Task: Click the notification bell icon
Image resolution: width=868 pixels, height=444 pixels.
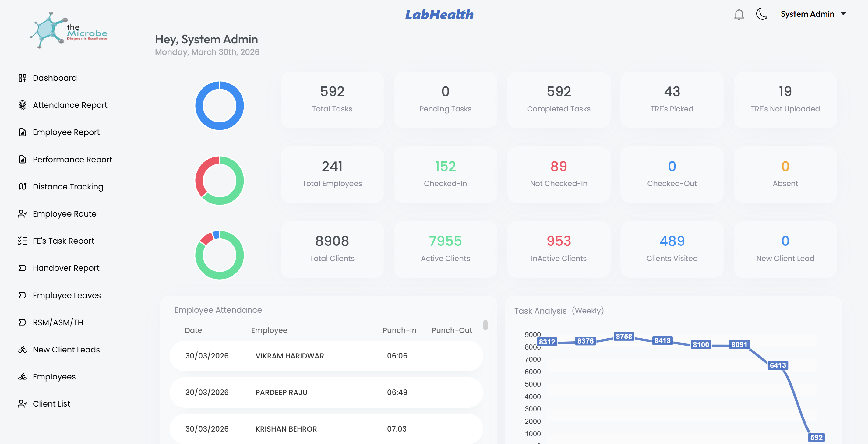Action: coord(739,14)
